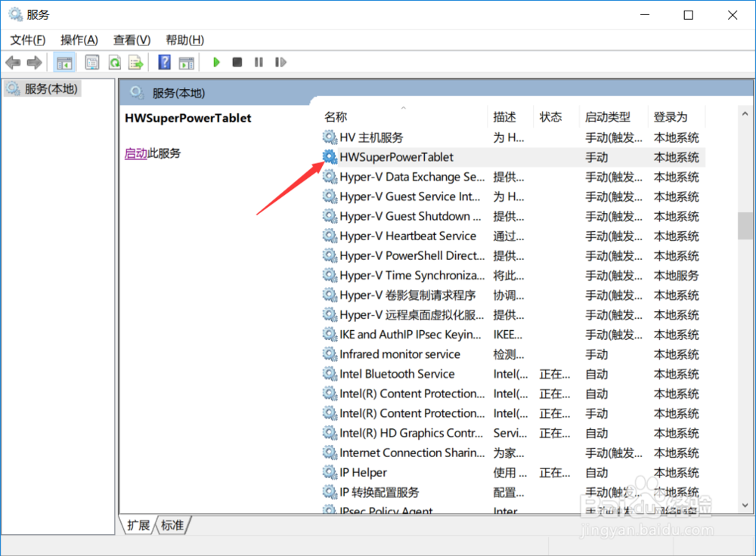This screenshot has height=556, width=756.
Task: Click gear icon of HV 主机服务
Action: point(330,137)
